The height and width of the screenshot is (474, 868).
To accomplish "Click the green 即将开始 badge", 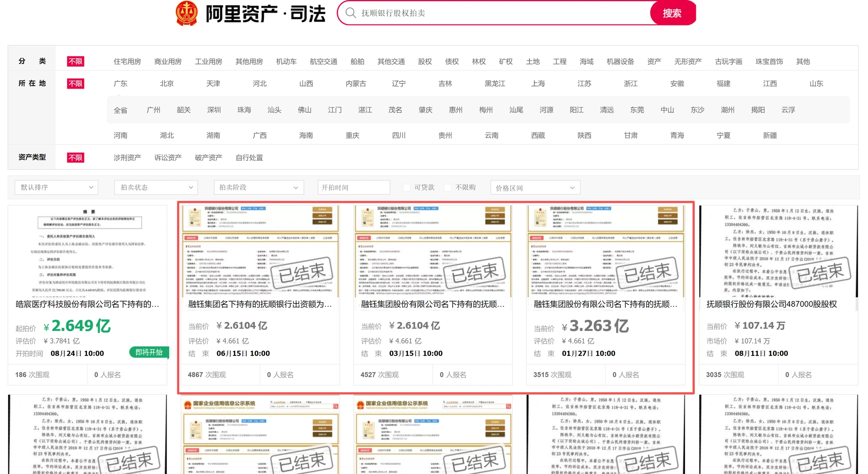I will (149, 352).
